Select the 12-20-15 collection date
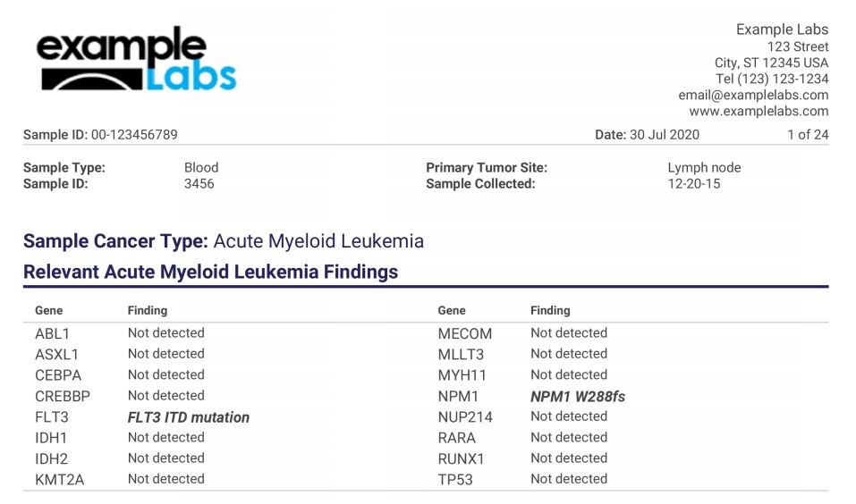Viewport: 856px width, 504px height. [693, 184]
